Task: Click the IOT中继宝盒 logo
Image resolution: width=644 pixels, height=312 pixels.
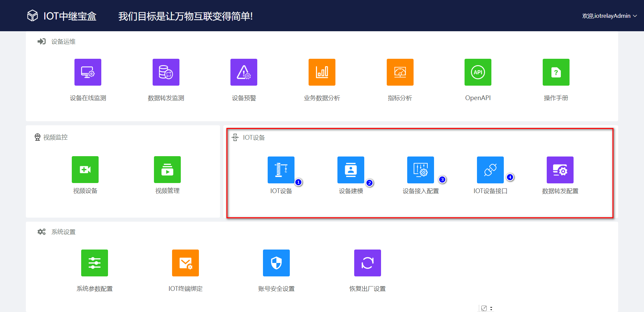Action: pos(61,15)
